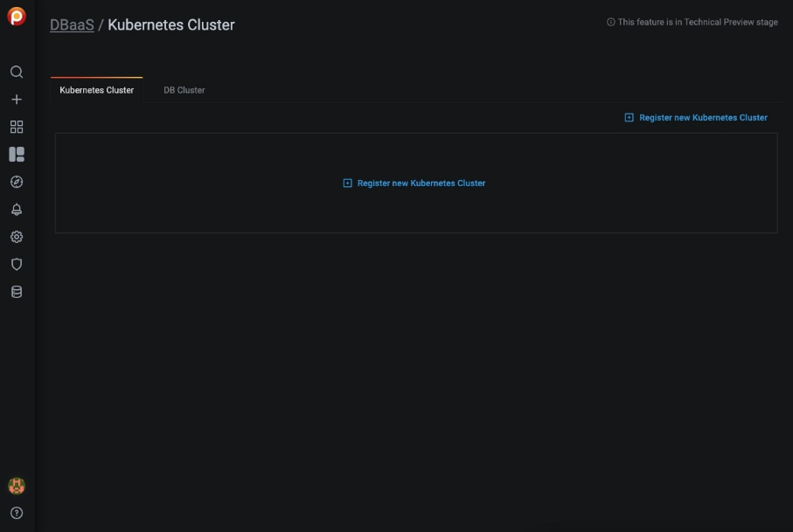Open the Search icon in sidebar
Image resolution: width=793 pixels, height=532 pixels.
click(17, 72)
